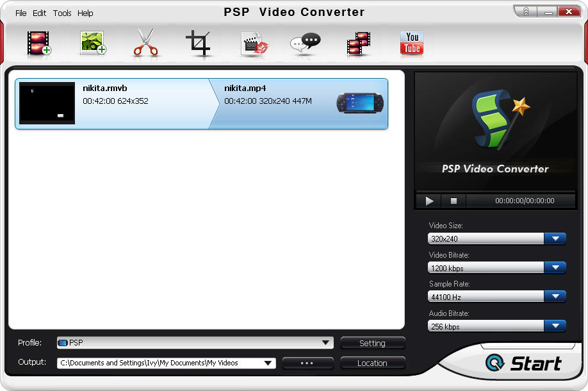Select the nikita.rmvb source file name
588x391 pixels.
(x=105, y=88)
